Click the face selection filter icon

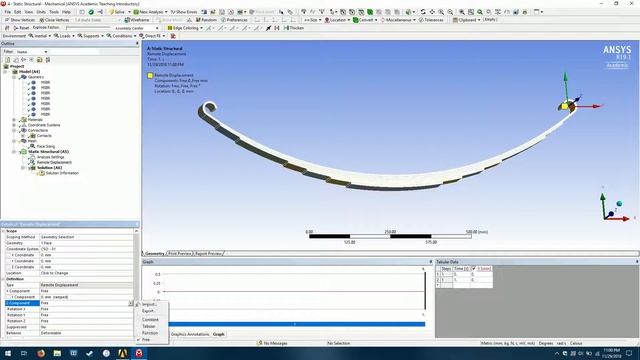point(361,12)
